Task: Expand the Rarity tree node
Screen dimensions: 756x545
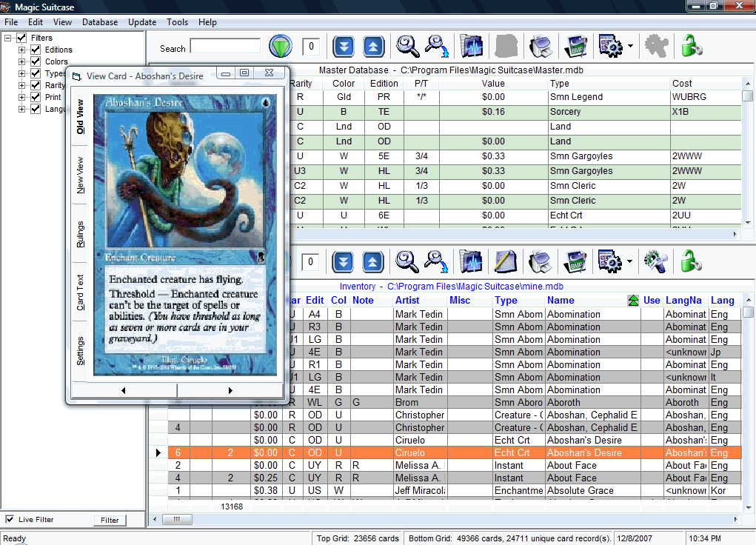Action: pos(21,85)
